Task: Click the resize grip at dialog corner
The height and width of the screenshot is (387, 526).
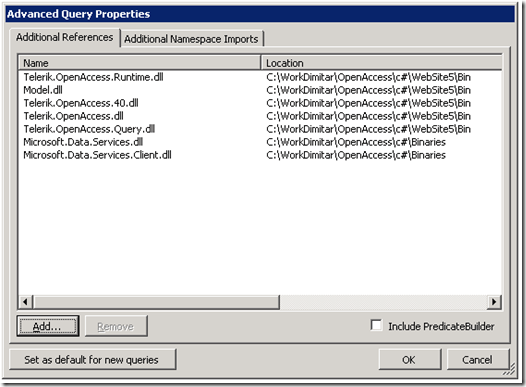Action: [510, 370]
